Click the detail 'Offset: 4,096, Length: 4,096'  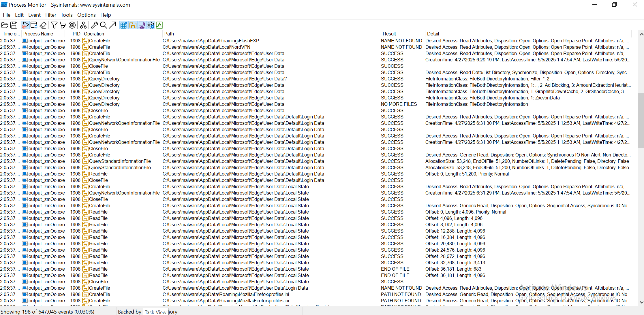(x=454, y=218)
